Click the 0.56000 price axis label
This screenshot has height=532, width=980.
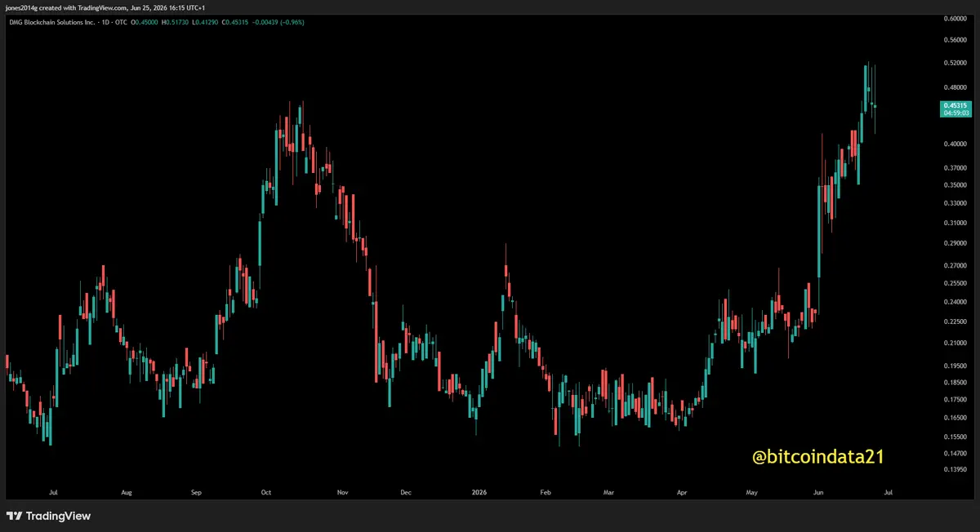click(x=955, y=39)
